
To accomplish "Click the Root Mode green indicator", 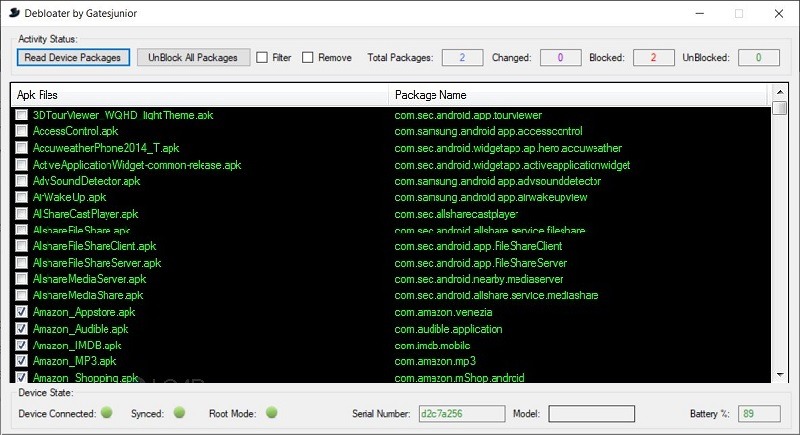I will pyautogui.click(x=271, y=412).
